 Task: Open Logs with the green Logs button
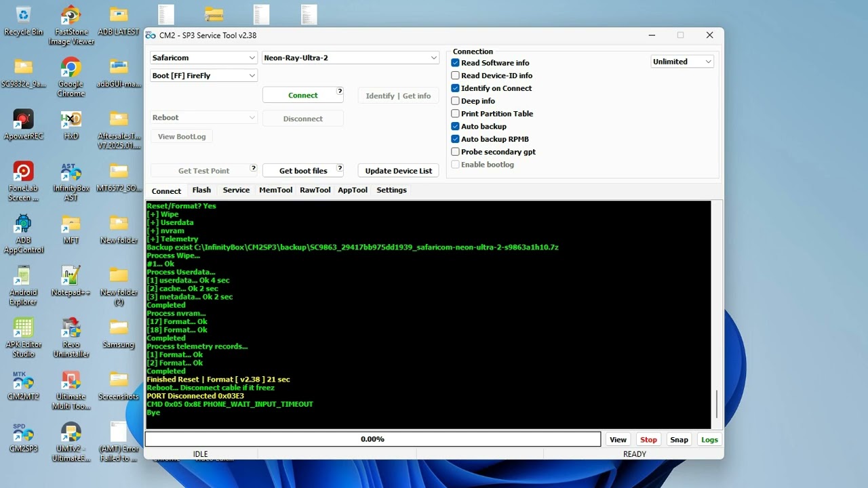coord(709,440)
